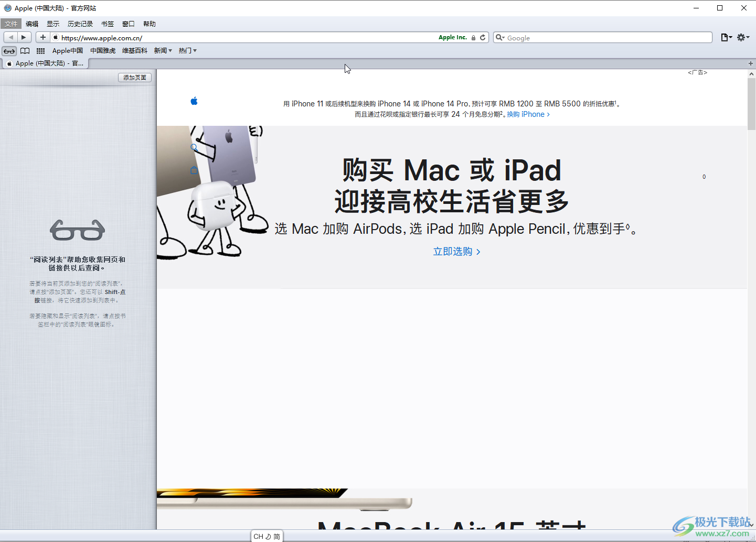Screen dimensions: 756x542
Task: Open the 历史记录 menu
Action: click(x=80, y=24)
